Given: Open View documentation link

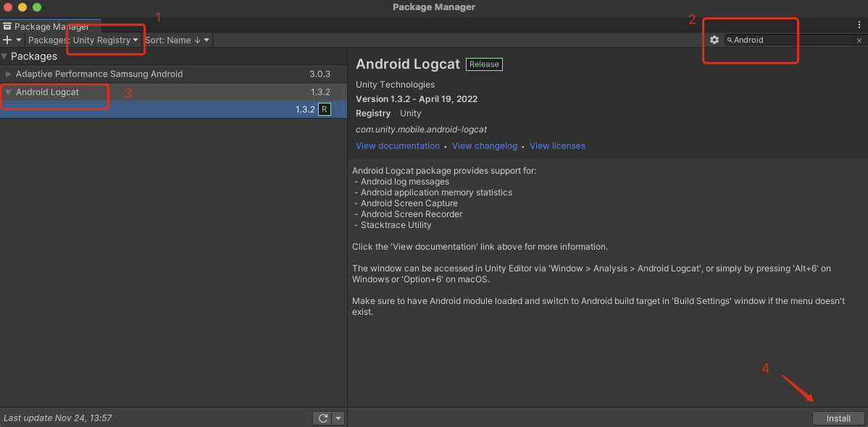Looking at the screenshot, I should pyautogui.click(x=398, y=146).
